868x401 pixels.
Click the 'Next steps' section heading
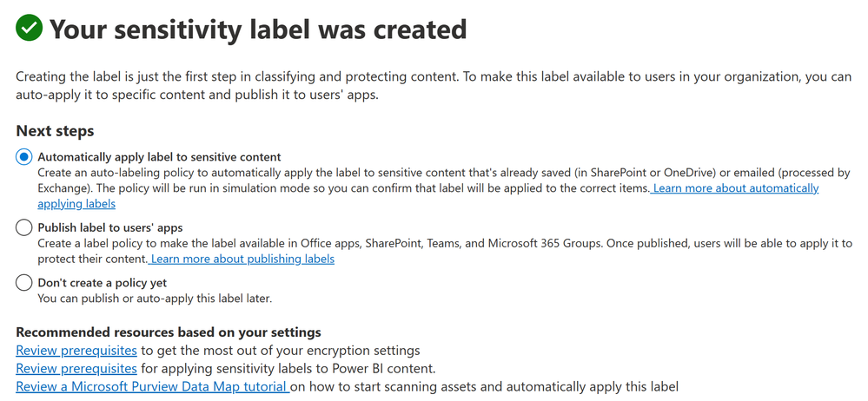click(x=55, y=131)
